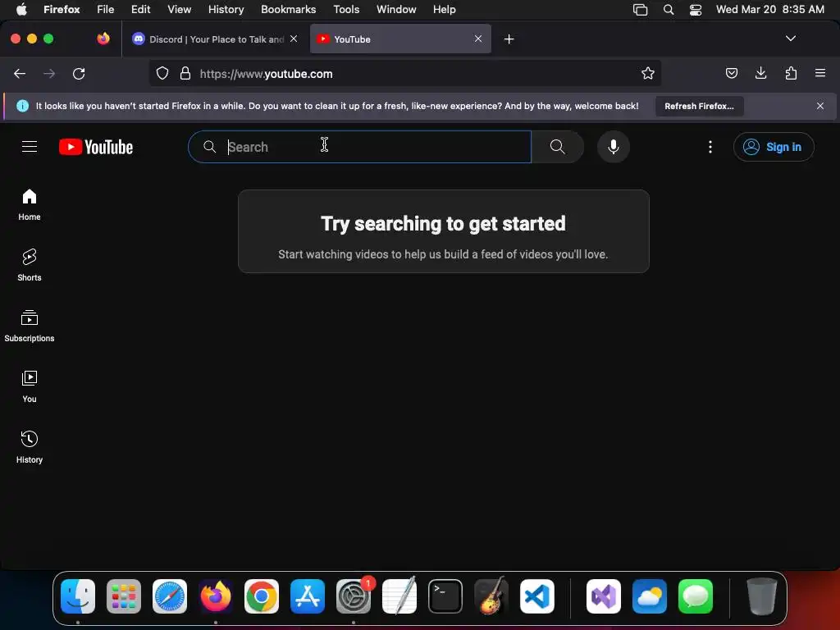The image size is (840, 630).
Task: Open System Settings from the Dock
Action: pos(354,596)
